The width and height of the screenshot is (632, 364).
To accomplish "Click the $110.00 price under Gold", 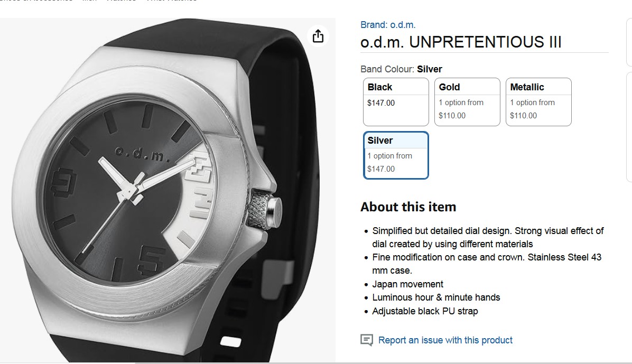I will point(452,116).
